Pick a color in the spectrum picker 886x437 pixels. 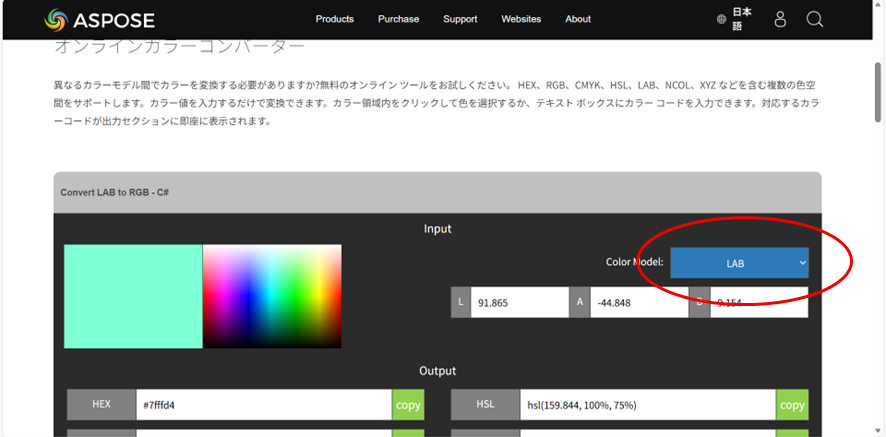pyautogui.click(x=272, y=296)
